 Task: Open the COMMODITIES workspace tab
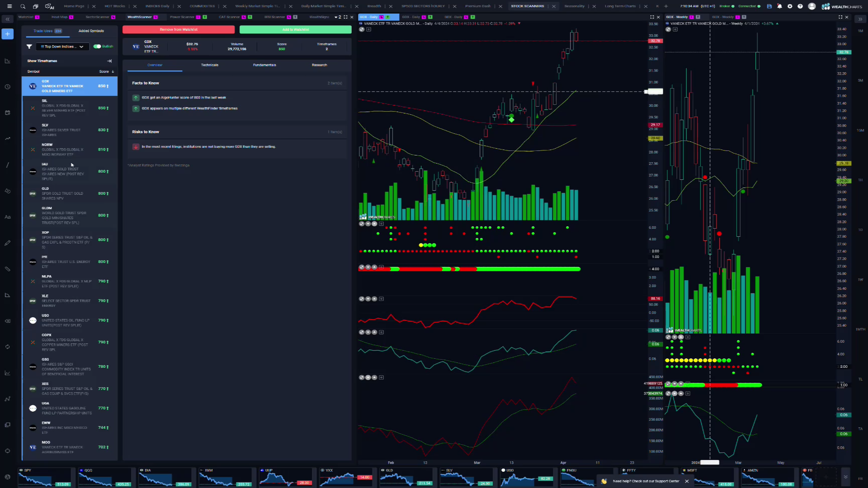coord(202,6)
